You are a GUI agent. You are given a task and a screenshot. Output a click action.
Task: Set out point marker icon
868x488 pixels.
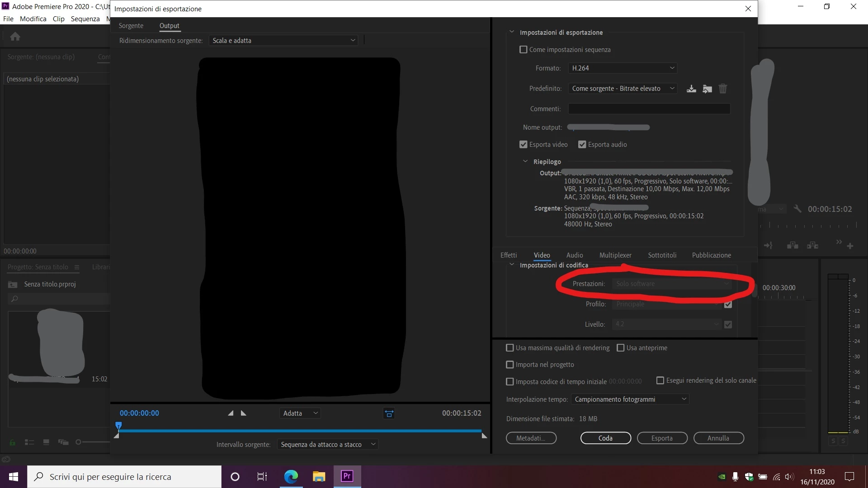[x=244, y=413]
